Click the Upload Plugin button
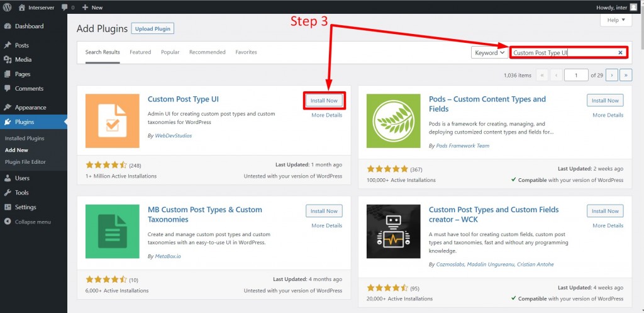 (x=153, y=29)
